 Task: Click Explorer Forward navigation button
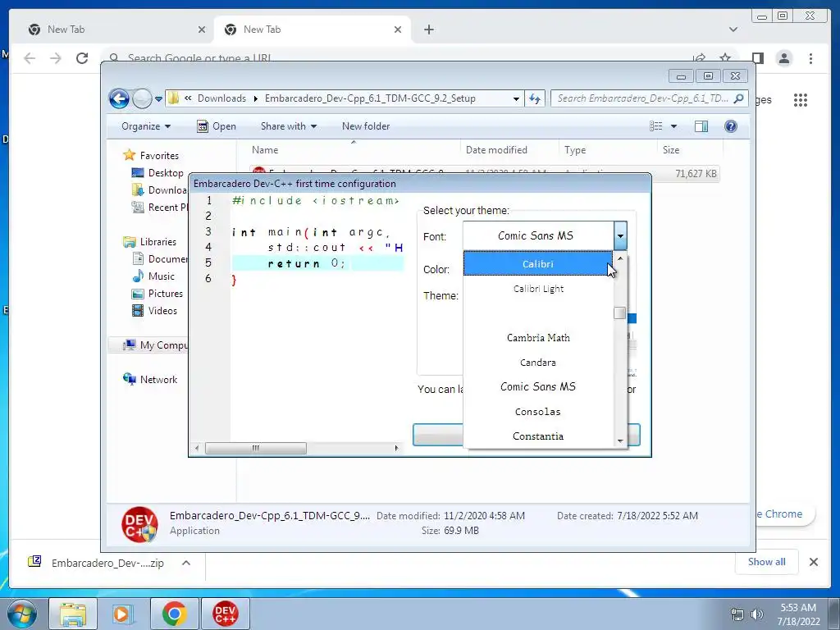point(142,98)
